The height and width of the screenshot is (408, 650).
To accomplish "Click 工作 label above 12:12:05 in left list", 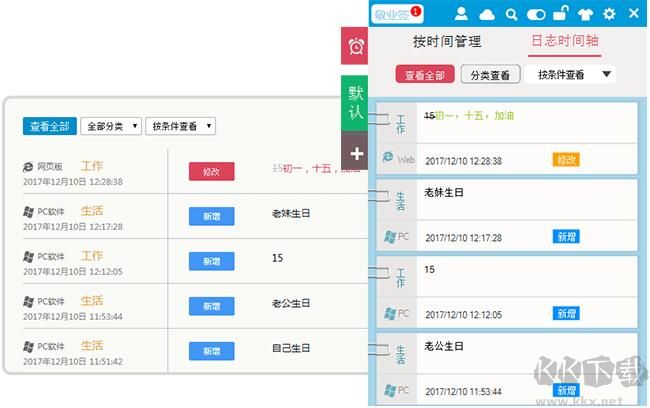I will (92, 256).
